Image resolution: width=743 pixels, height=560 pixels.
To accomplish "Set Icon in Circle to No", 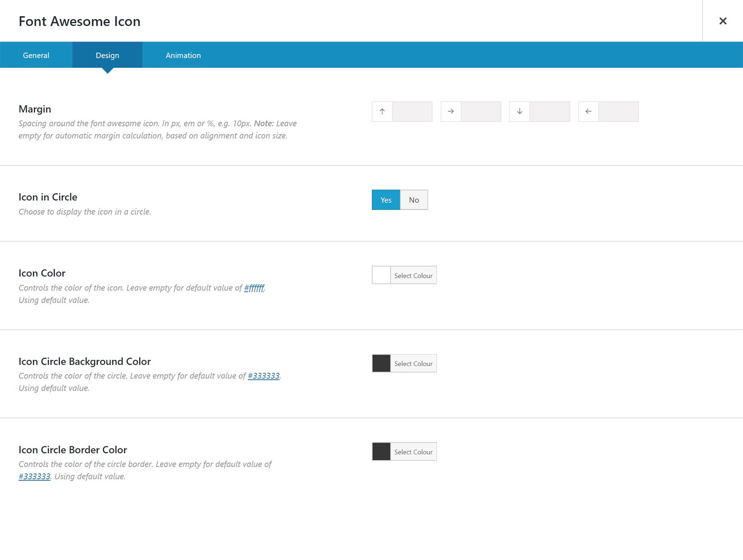I will pos(414,200).
